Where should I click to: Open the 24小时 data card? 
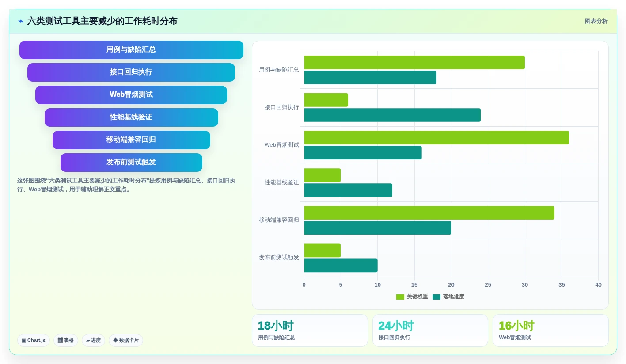(x=430, y=330)
